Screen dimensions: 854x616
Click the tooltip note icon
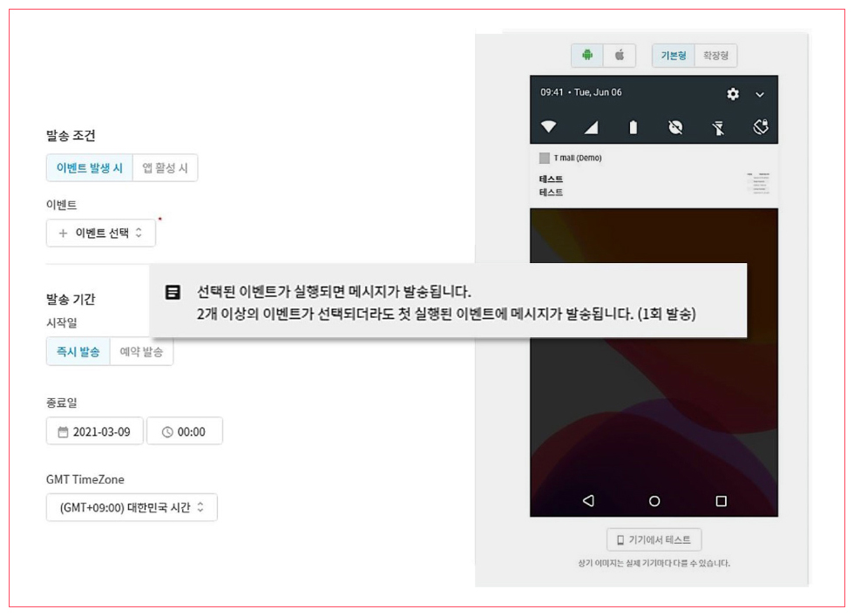click(x=173, y=293)
